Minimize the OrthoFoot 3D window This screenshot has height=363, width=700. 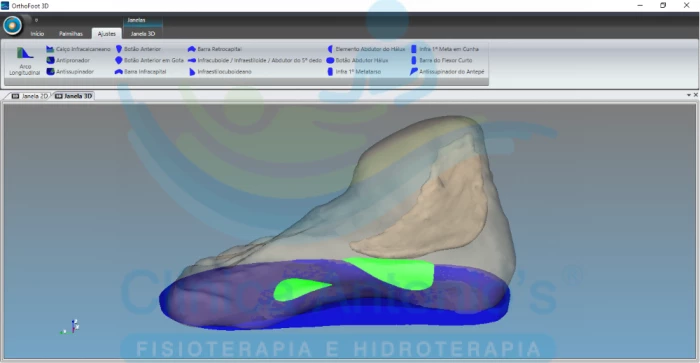coord(640,5)
